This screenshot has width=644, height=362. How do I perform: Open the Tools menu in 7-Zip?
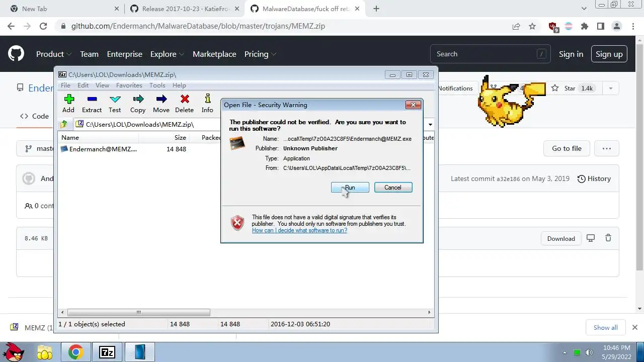157,85
